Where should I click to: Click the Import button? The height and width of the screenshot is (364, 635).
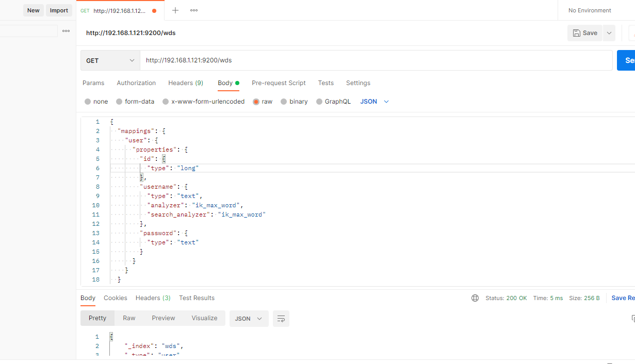click(59, 10)
